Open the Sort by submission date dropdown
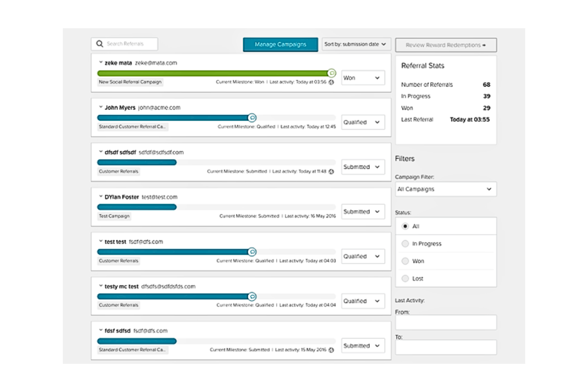588x392 pixels. [356, 44]
